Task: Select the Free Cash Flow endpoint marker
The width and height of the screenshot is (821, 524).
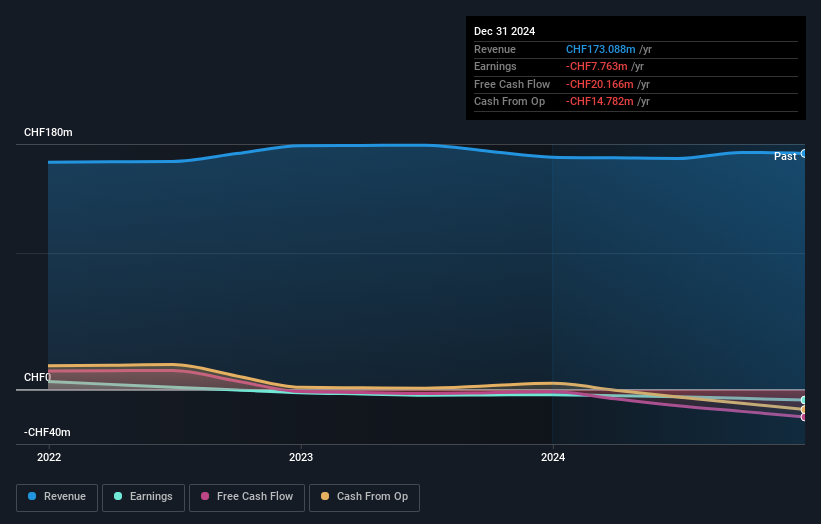Action: (x=804, y=417)
